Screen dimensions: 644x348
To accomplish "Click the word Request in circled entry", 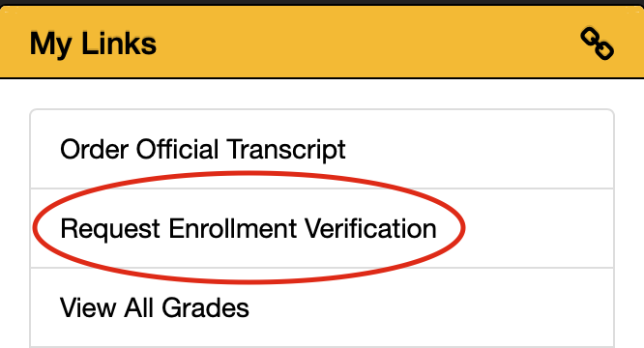I will pos(110,229).
